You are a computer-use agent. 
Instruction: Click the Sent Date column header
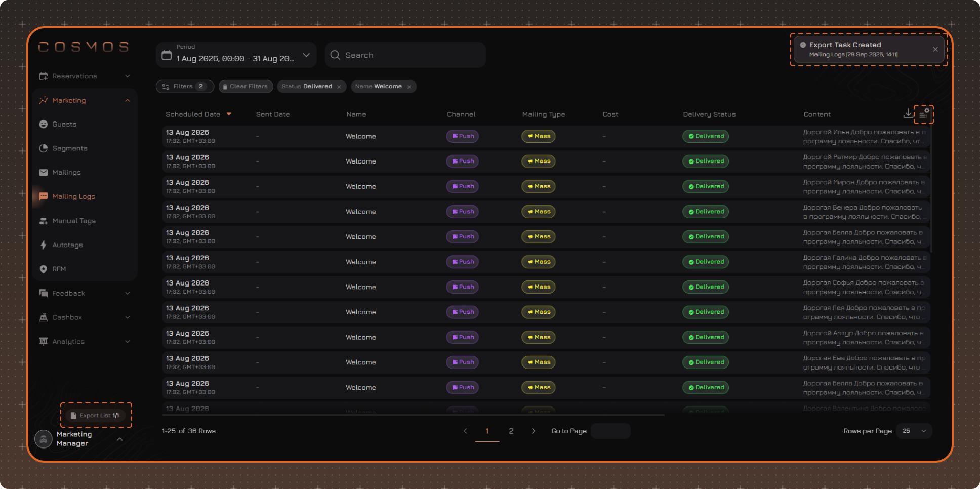tap(273, 114)
